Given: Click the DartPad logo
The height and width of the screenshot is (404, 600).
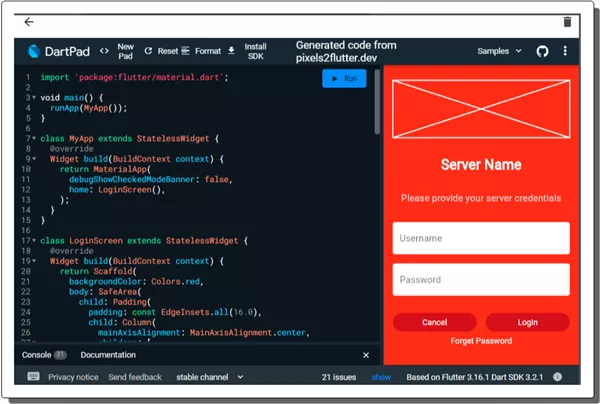Looking at the screenshot, I should (x=59, y=51).
